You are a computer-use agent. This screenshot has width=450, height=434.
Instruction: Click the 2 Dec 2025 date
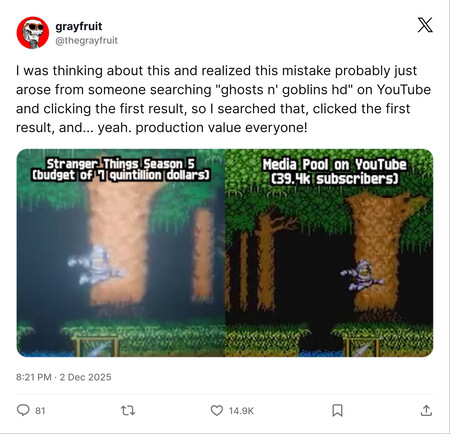point(85,377)
